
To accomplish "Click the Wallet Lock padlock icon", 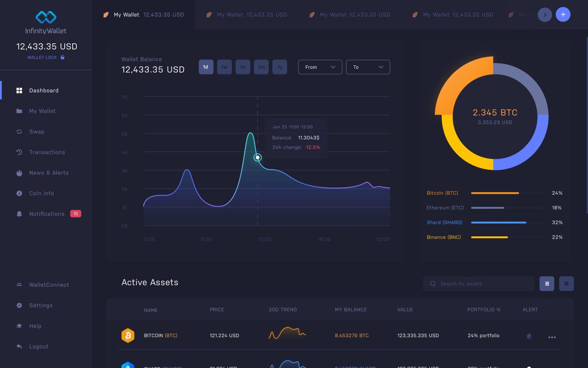I will pyautogui.click(x=62, y=57).
